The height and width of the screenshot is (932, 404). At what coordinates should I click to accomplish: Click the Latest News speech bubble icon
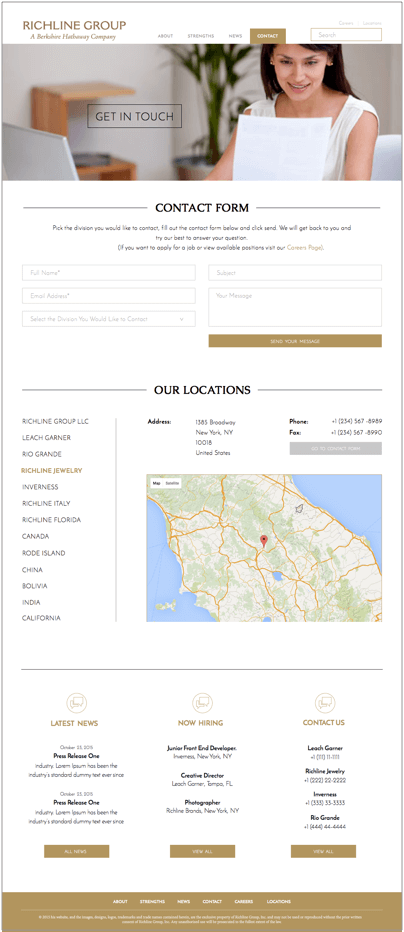pos(77,703)
